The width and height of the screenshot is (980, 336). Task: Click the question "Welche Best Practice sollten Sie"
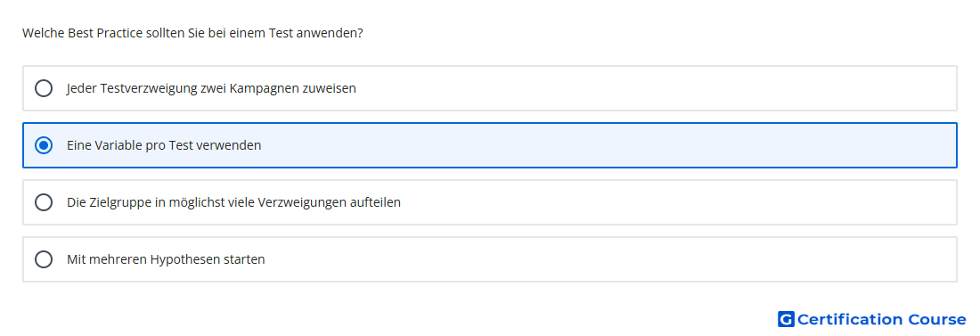(192, 33)
